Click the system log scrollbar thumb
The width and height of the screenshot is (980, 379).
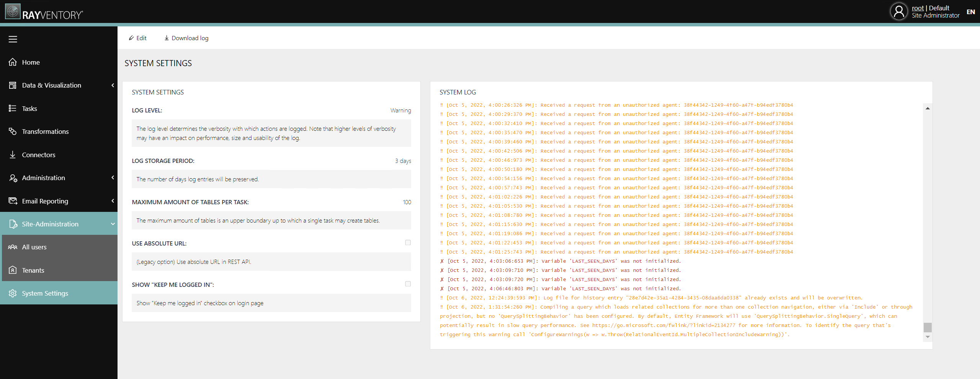coord(927,327)
